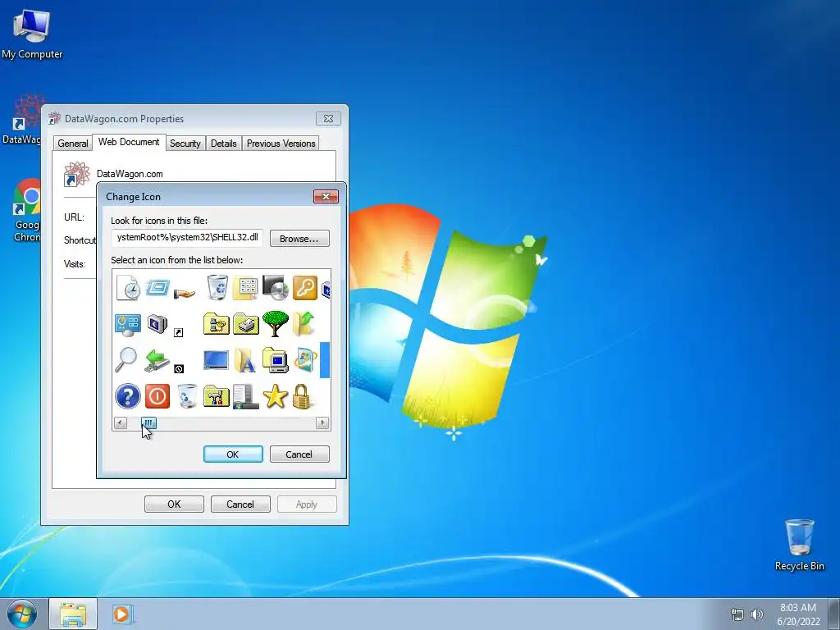Close the DataWagon.com Properties window
Viewport: 840px width, 630px height.
coord(328,118)
